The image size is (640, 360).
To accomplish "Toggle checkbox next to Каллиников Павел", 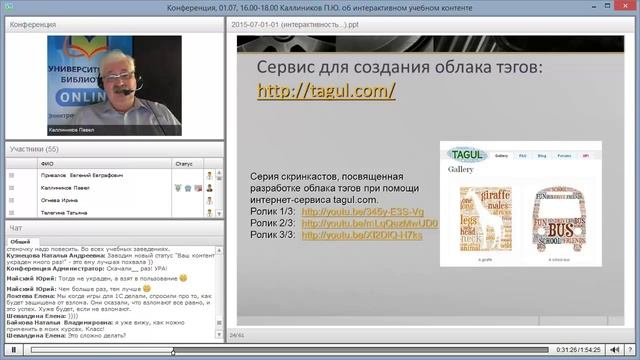I will click(11, 188).
